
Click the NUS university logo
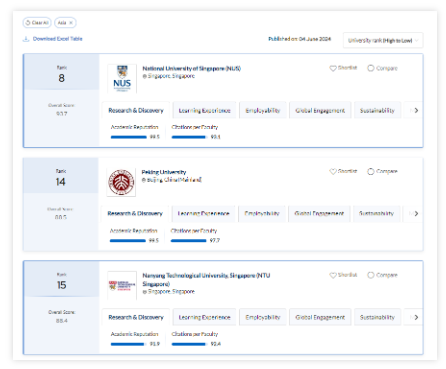[122, 79]
